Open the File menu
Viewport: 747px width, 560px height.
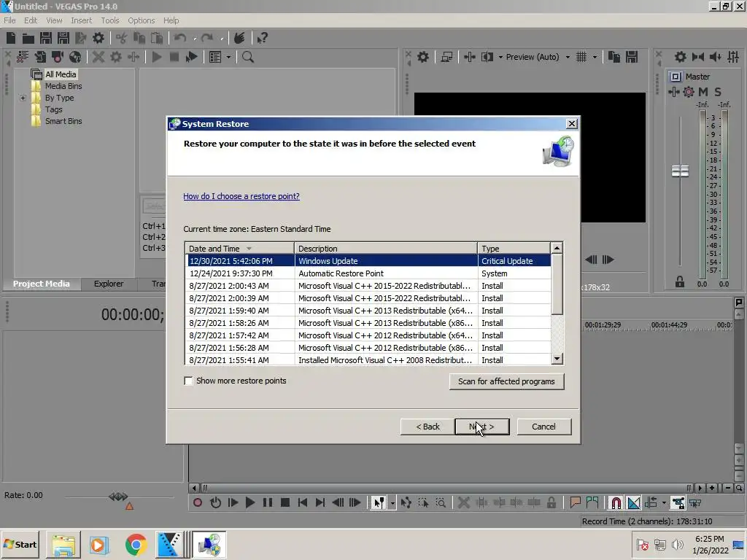coord(9,20)
